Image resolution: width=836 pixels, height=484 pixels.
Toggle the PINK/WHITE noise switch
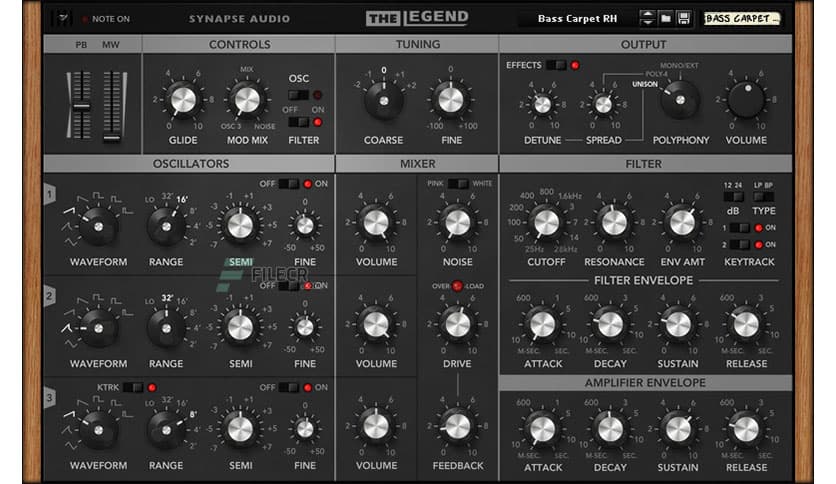click(457, 184)
